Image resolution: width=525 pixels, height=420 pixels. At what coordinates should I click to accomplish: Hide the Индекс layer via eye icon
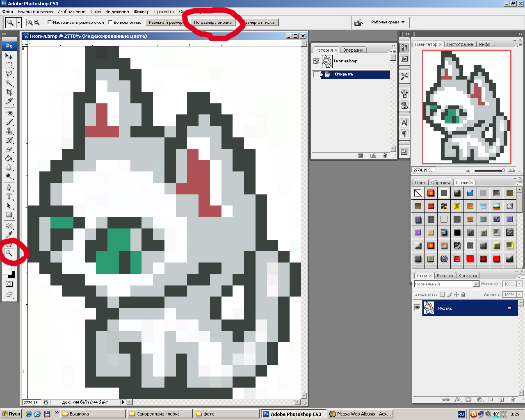pyautogui.click(x=417, y=308)
